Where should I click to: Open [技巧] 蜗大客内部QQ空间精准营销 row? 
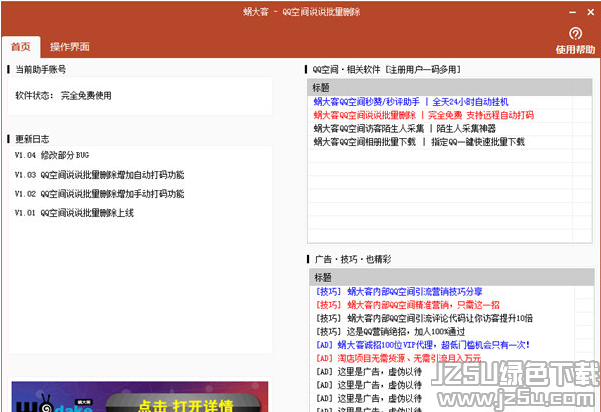point(407,305)
